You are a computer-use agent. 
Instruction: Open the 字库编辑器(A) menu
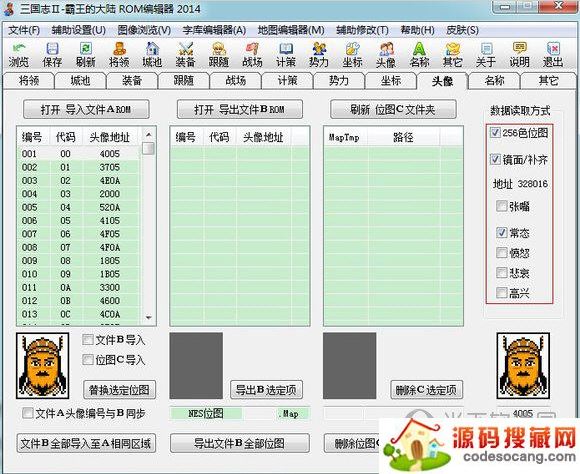point(214,30)
